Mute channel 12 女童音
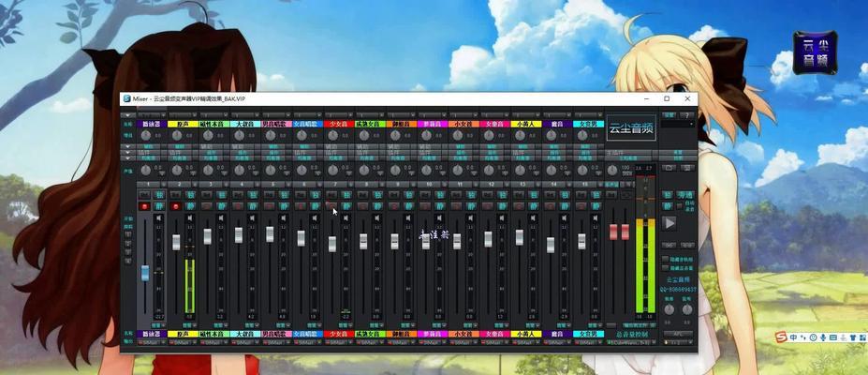This screenshot has height=375, width=868. (502, 206)
